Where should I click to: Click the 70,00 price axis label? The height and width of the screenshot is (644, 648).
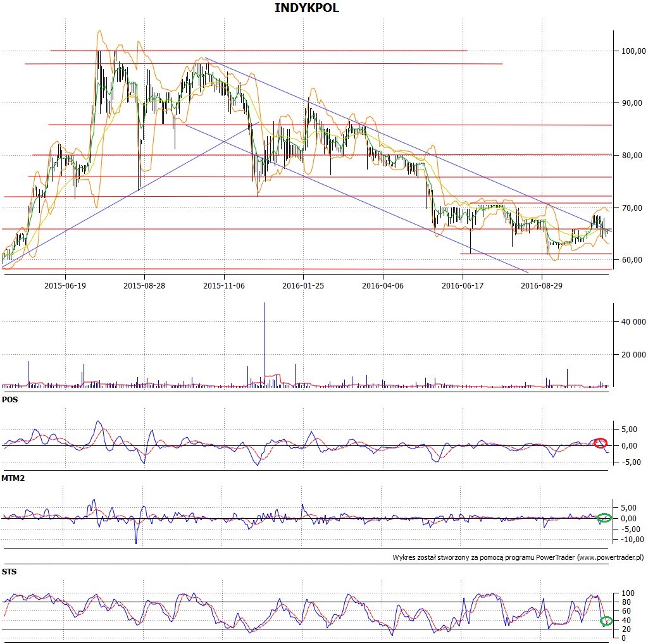click(x=632, y=207)
